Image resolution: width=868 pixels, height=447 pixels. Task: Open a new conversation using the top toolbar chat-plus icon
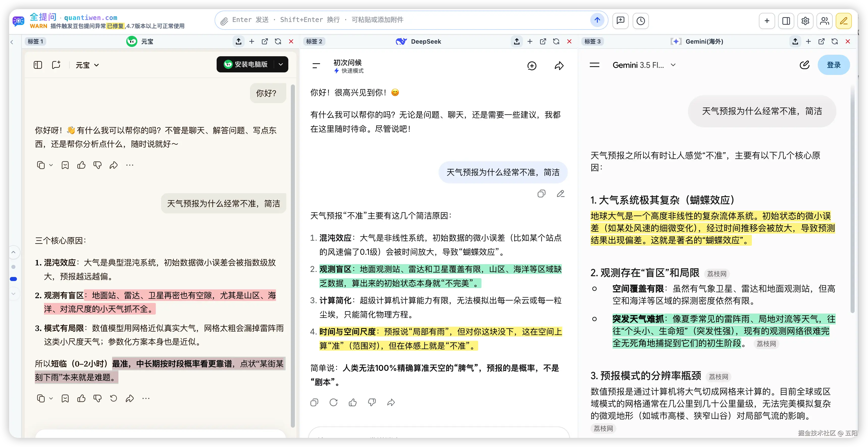coord(620,20)
